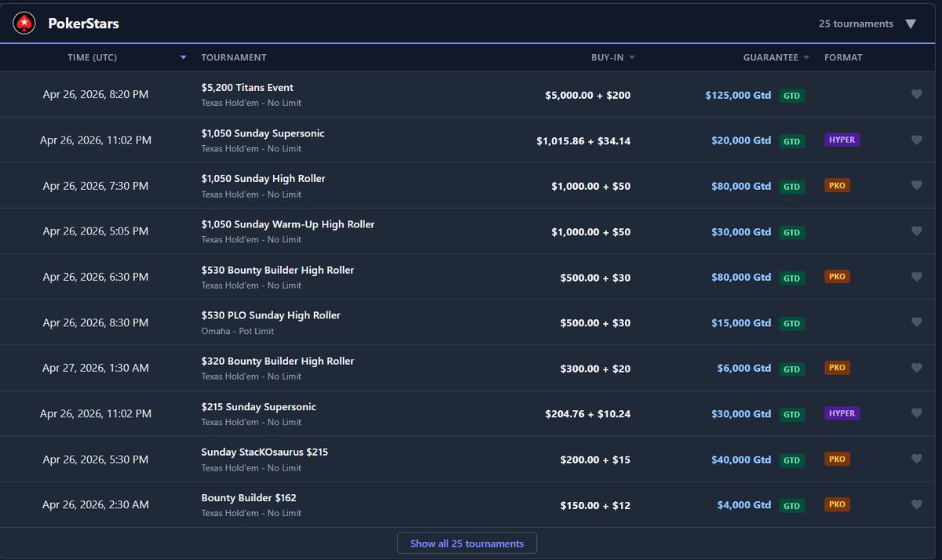Screen dimensions: 942x560
Task: Click the $1,015.86 + $34.14 buy-in
Action: click(583, 140)
